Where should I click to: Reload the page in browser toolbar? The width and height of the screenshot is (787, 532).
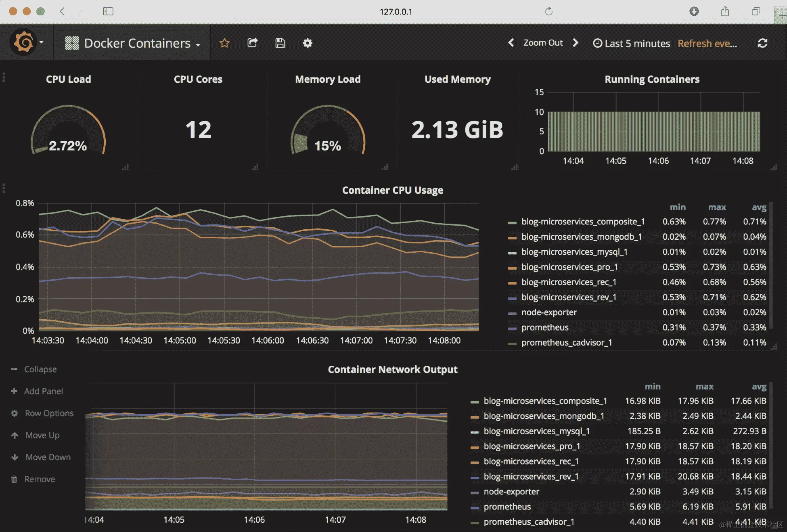point(548,11)
